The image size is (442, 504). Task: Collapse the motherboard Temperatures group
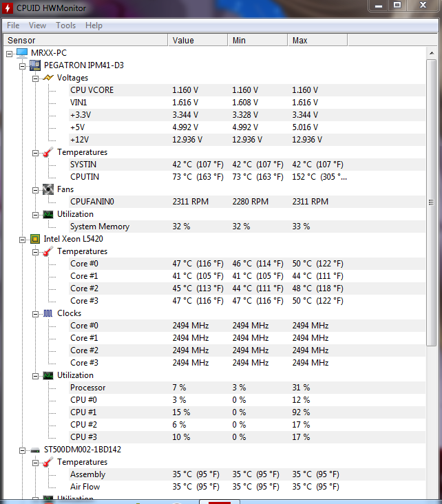[x=35, y=153]
